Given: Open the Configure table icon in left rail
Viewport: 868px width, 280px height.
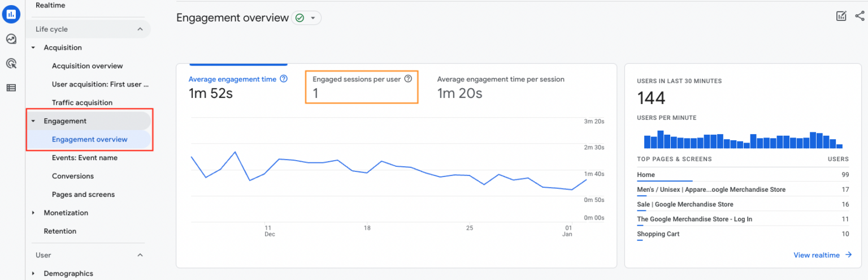Looking at the screenshot, I should click(x=11, y=88).
